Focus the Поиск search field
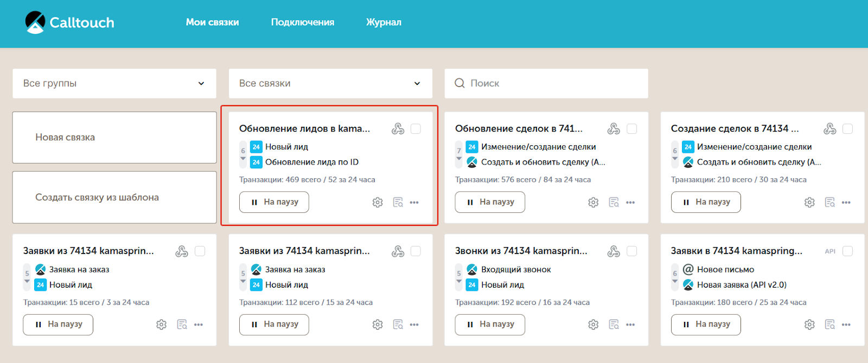This screenshot has width=868, height=363. coord(546,83)
